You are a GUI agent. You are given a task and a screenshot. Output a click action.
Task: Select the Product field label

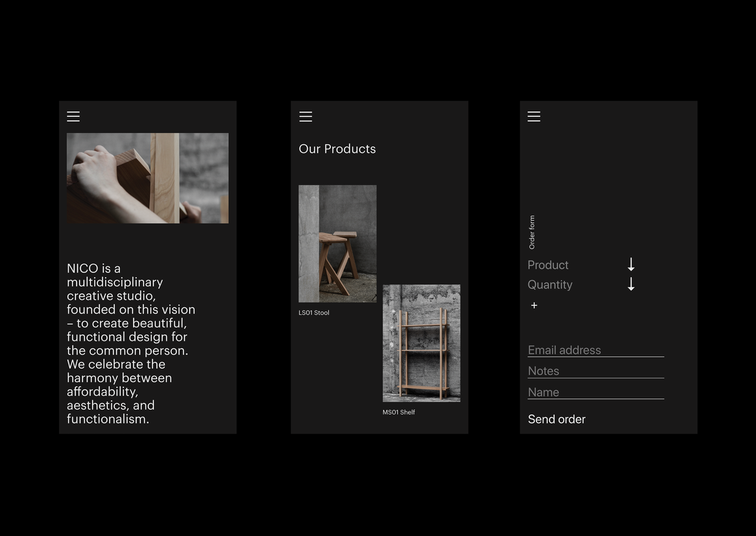click(548, 265)
